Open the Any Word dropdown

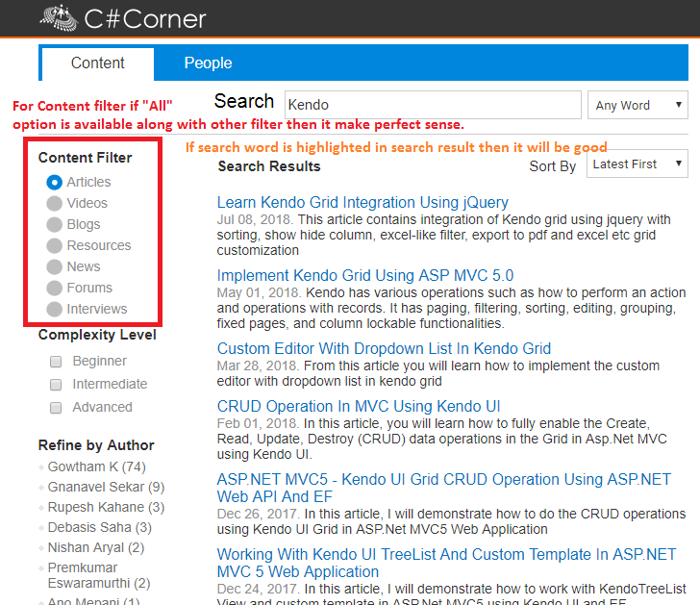(637, 105)
